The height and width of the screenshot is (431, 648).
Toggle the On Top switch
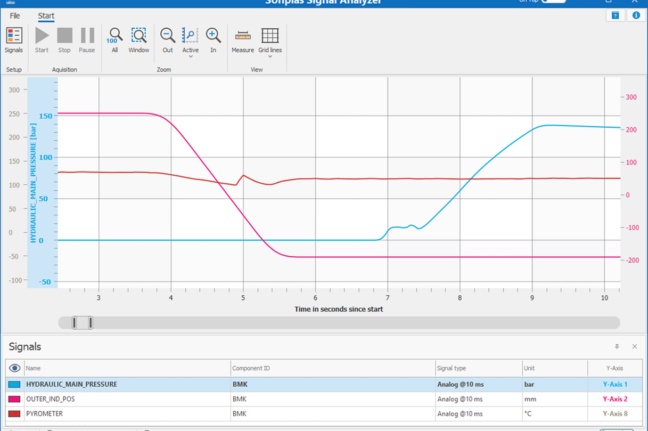553,1
